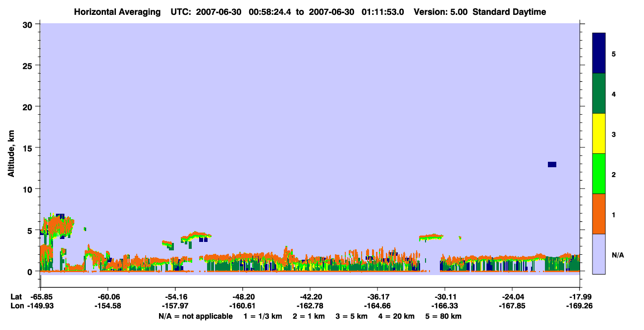Click the latitude value '-42.20'
Viewport: 644px width, 330px height.
tap(310, 297)
